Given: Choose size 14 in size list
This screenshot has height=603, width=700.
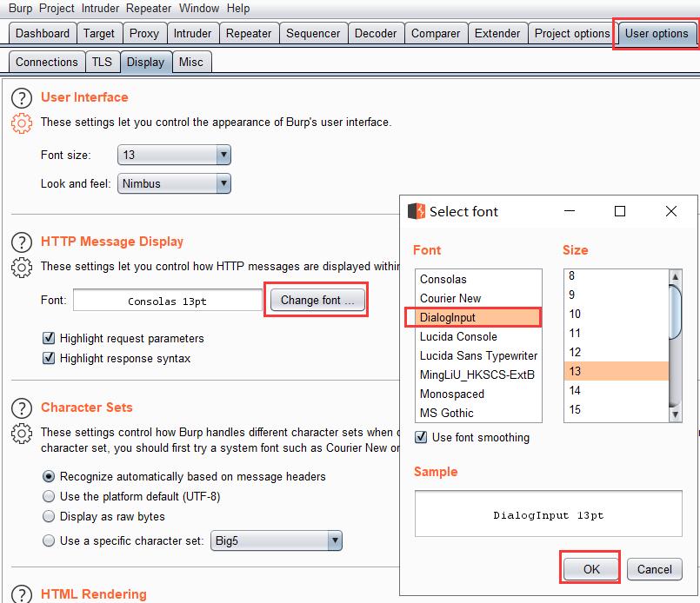Looking at the screenshot, I should (x=617, y=390).
